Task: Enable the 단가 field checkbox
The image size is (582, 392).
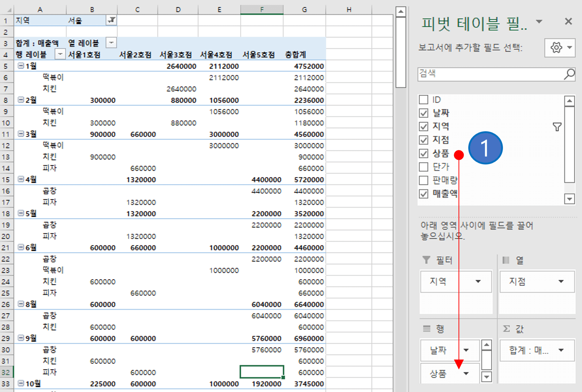Action: 423,167
